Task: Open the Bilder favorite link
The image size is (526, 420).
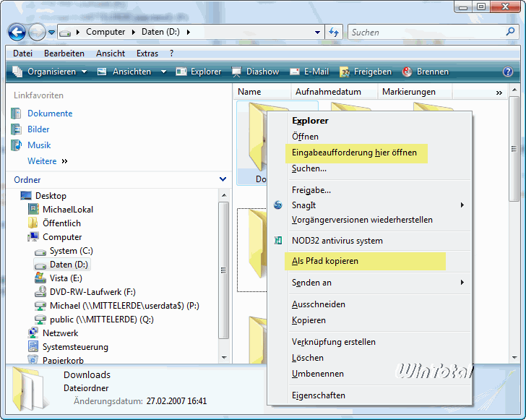Action: [38, 129]
